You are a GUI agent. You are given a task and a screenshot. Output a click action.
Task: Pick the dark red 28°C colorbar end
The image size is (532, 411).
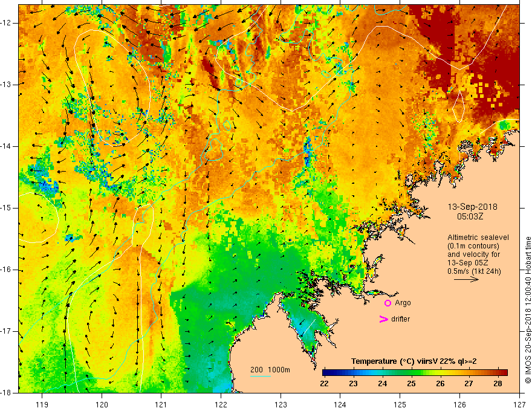tap(504, 373)
